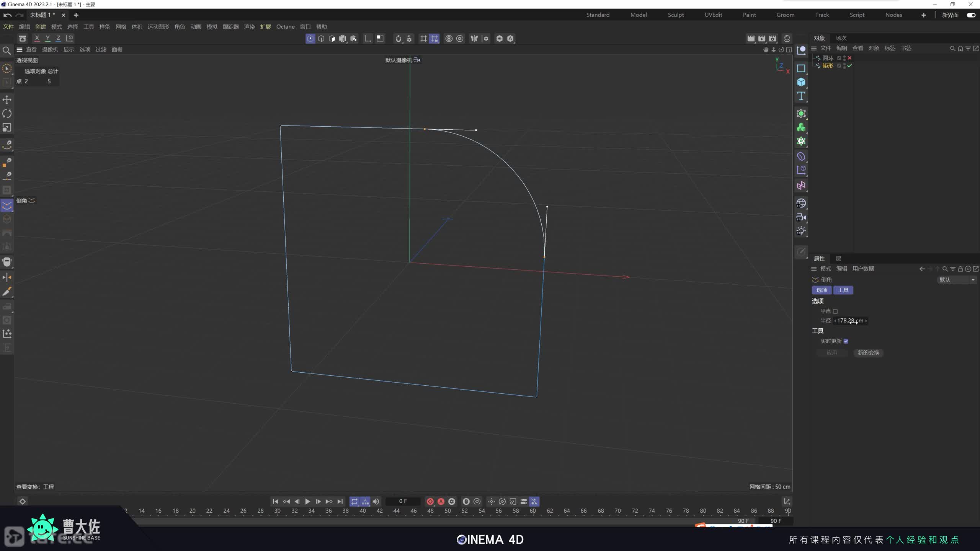Open the 默认 preset dropdown
This screenshot has height=551, width=980.
[956, 280]
